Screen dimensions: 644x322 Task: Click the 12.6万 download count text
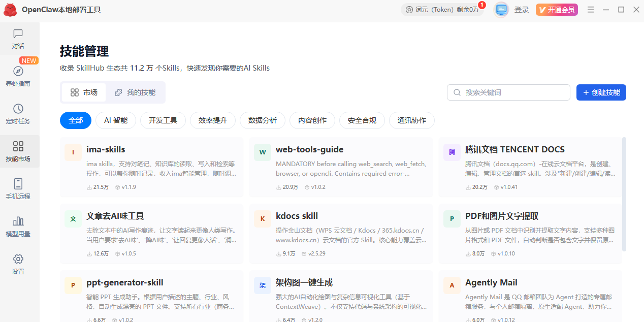[101, 254]
